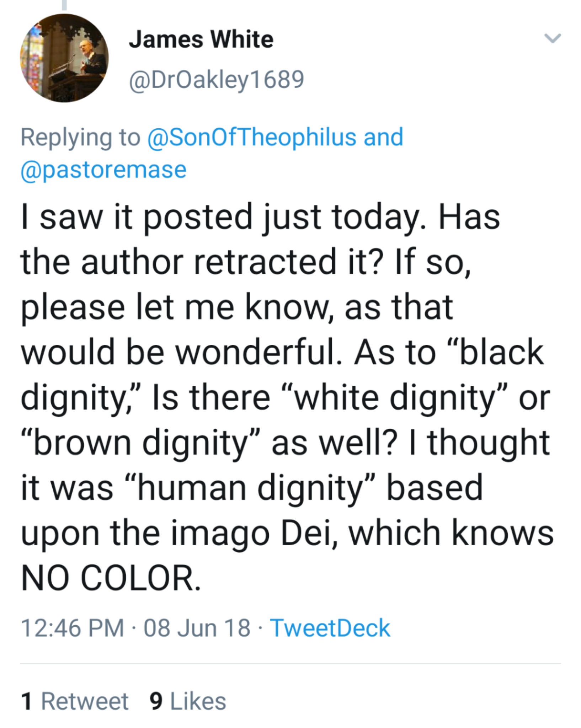Screen dimensions: 581x728
Task: Click the tweet's first line "I saw it posted"
Action: tap(135, 217)
